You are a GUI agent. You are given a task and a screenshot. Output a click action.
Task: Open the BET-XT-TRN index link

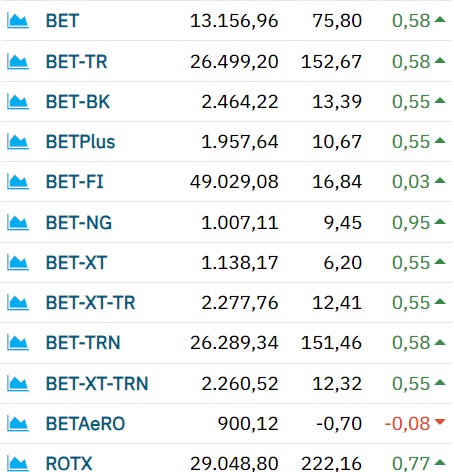tap(97, 384)
